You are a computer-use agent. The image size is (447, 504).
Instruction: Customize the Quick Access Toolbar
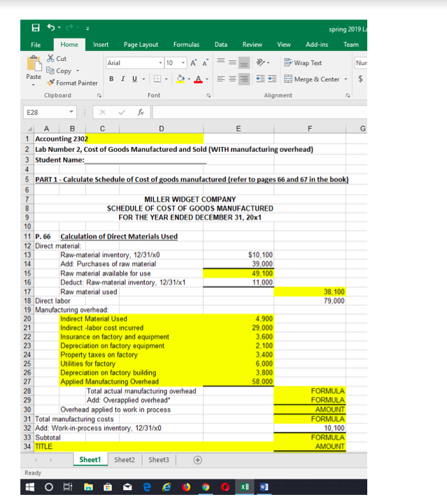point(87,29)
